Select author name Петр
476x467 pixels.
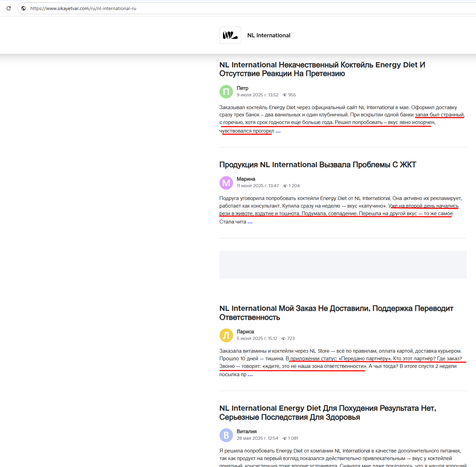click(x=242, y=88)
